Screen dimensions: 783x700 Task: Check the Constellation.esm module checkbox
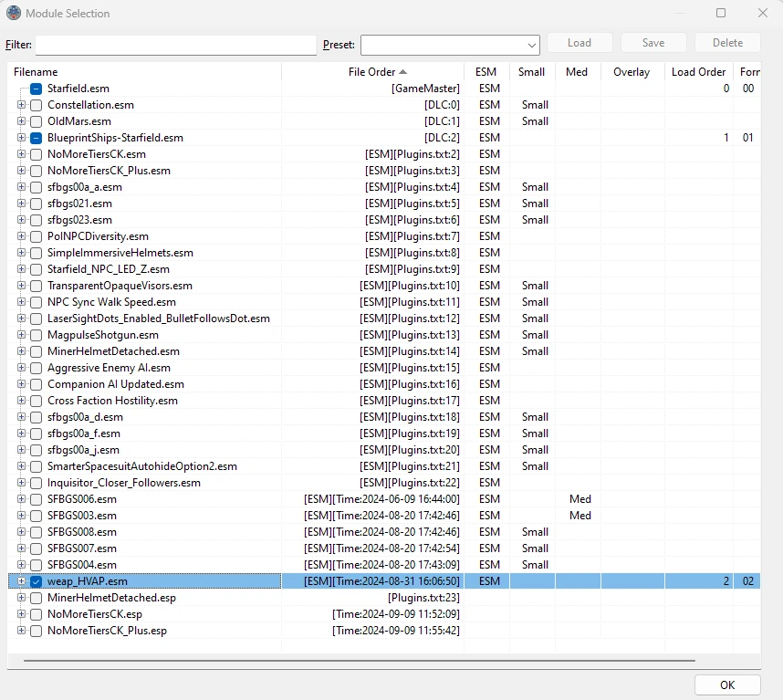36,105
